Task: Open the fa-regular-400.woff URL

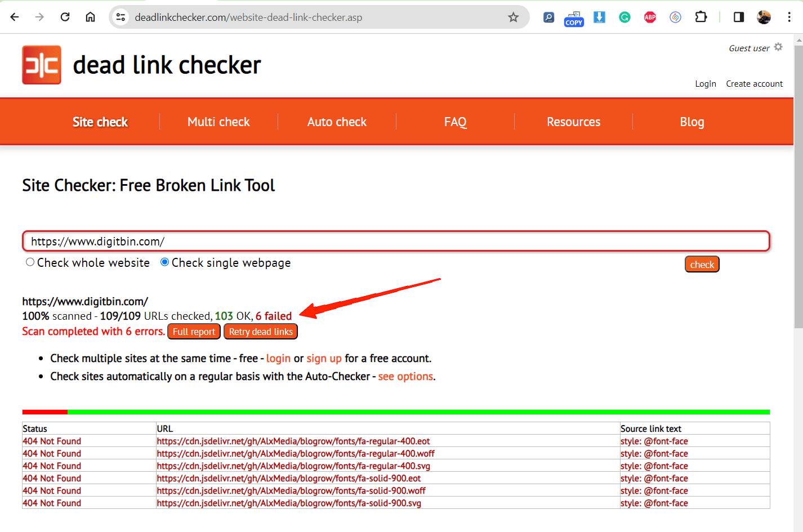Action: point(296,454)
